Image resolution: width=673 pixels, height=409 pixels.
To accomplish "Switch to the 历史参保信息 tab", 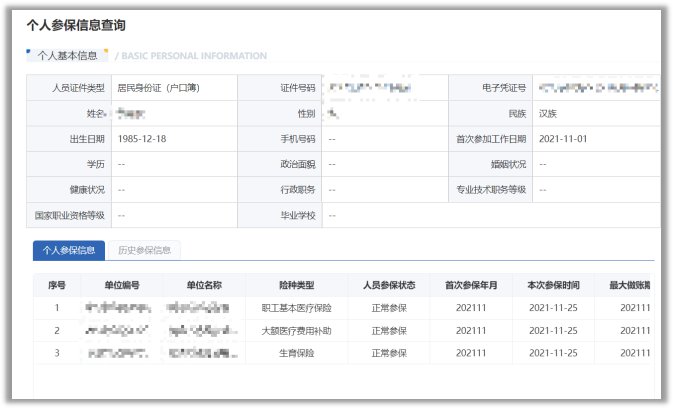I will coord(144,250).
